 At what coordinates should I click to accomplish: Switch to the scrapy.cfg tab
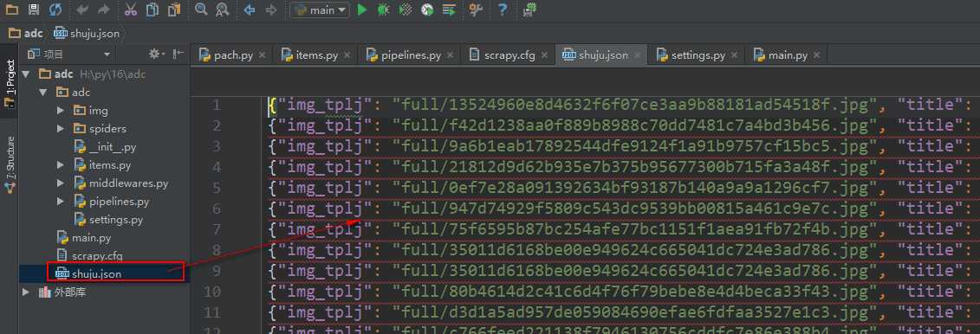coord(508,55)
